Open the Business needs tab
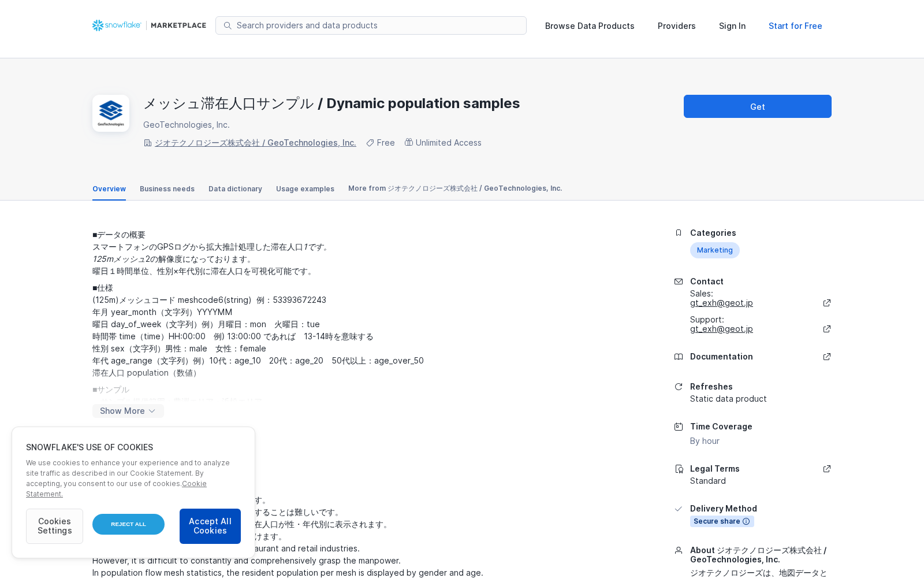924x578 pixels. [x=167, y=189]
